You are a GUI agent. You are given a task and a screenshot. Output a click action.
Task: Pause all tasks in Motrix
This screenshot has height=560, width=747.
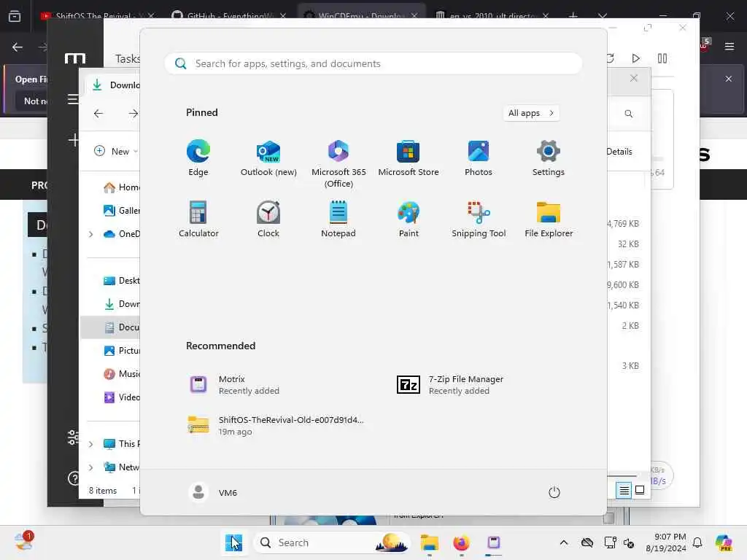(662, 58)
